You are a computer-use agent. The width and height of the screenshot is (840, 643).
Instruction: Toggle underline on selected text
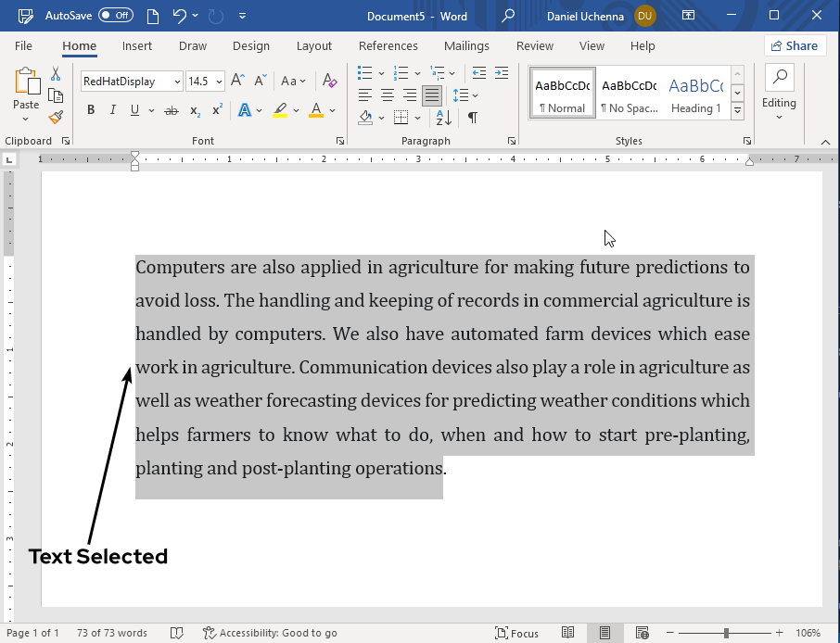(x=134, y=109)
